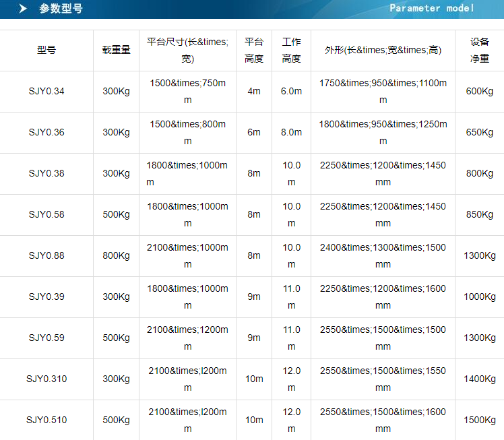The height and width of the screenshot is (440, 504).
Task: Click model cell SJY0.58
Action: coord(46,215)
